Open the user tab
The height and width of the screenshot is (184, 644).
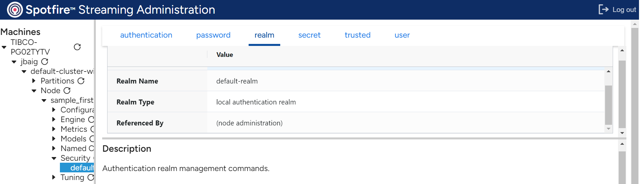coord(402,35)
